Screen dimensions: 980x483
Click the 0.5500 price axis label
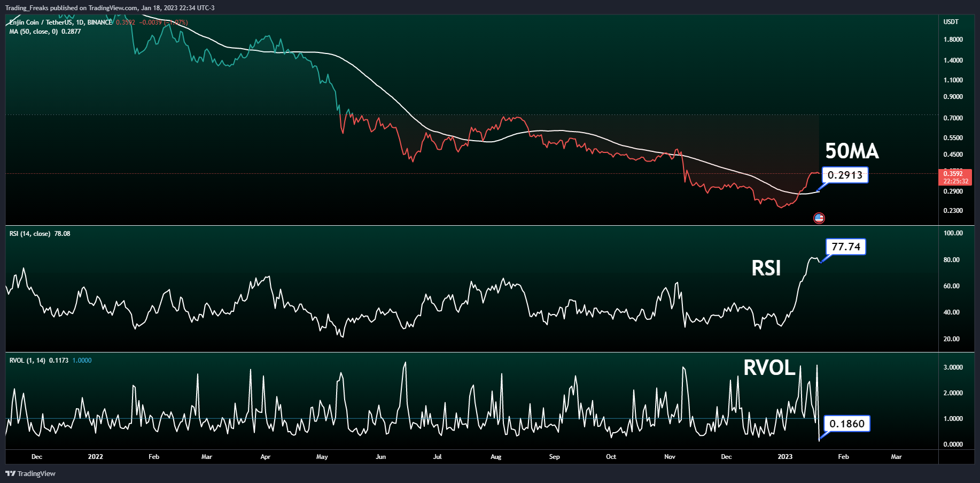[953, 138]
